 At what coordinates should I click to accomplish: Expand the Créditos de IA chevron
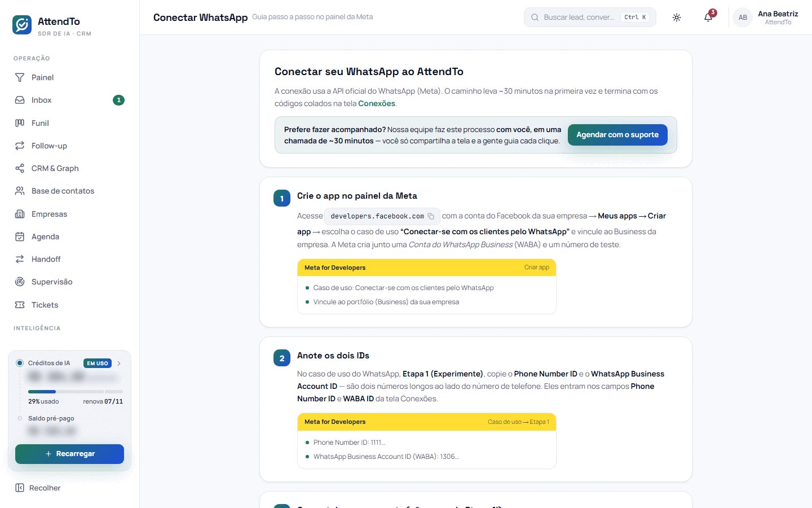(119, 364)
